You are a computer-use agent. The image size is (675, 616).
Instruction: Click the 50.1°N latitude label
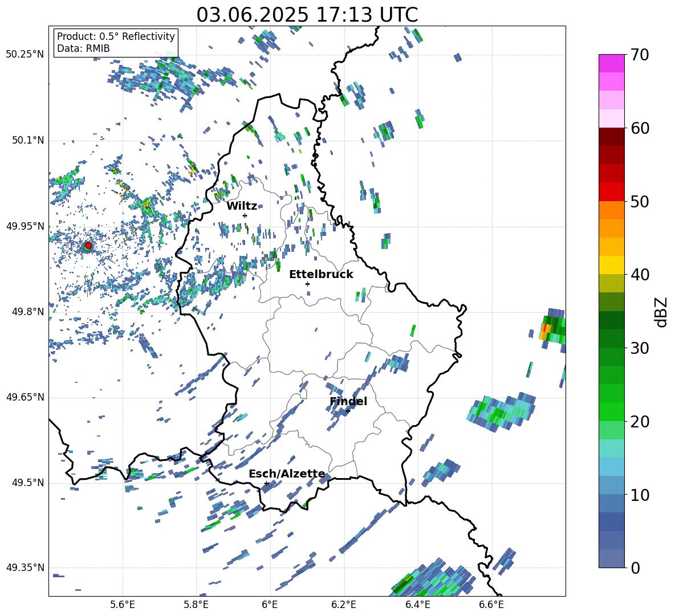[28, 141]
